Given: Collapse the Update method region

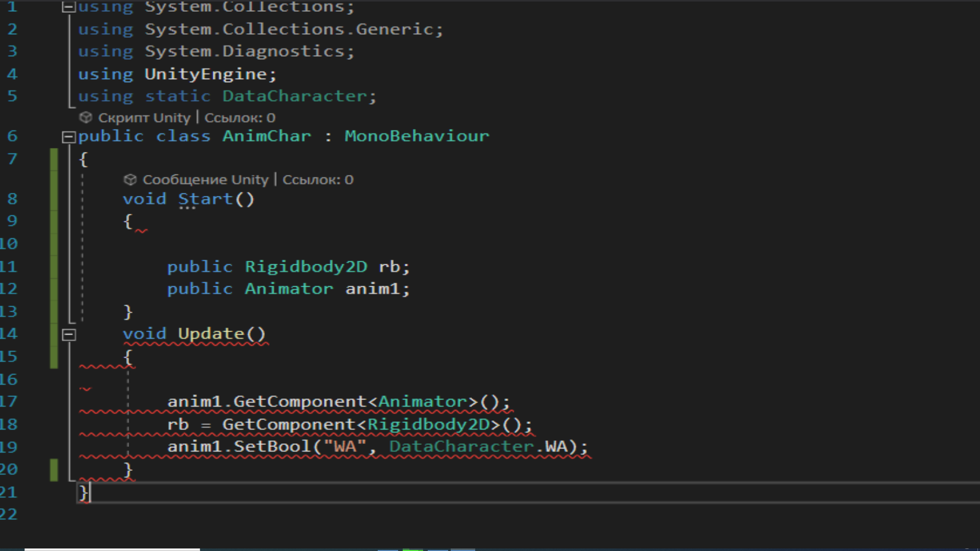Looking at the screenshot, I should coord(69,335).
